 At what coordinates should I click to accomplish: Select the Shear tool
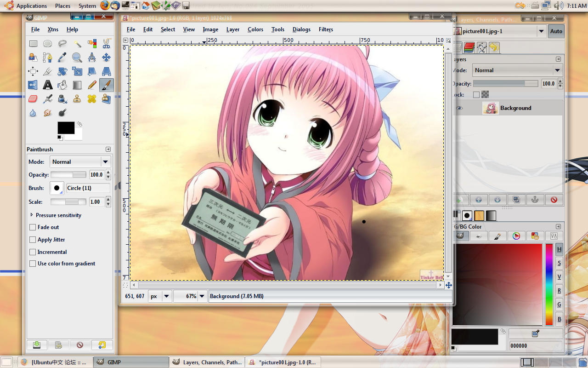[92, 71]
